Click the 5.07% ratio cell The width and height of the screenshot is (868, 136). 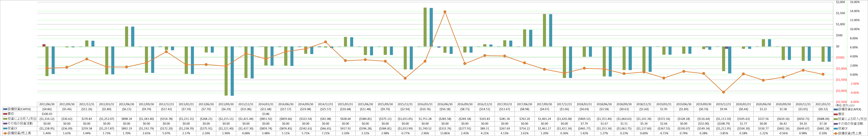click(x=166, y=133)
